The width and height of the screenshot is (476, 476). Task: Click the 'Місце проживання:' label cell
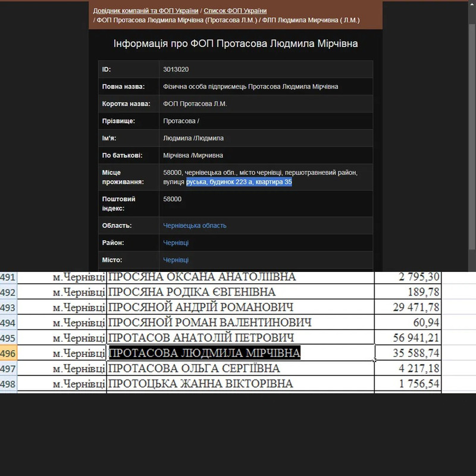point(129,177)
